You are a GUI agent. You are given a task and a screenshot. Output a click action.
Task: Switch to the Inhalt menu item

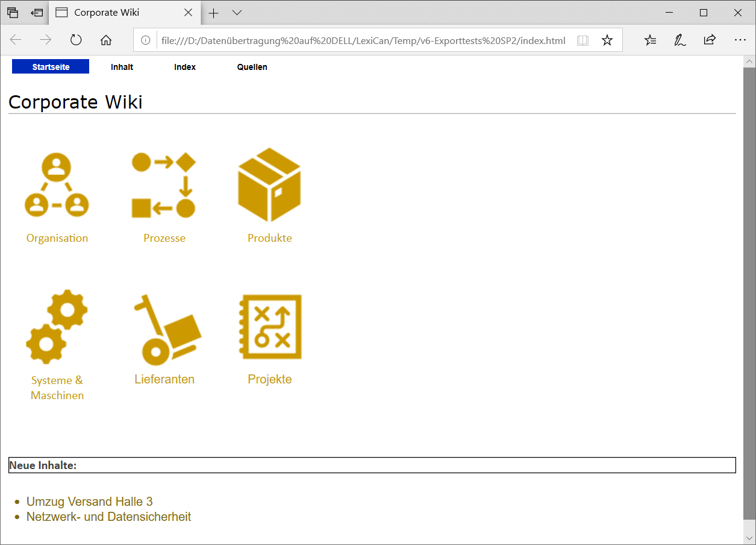pos(122,67)
